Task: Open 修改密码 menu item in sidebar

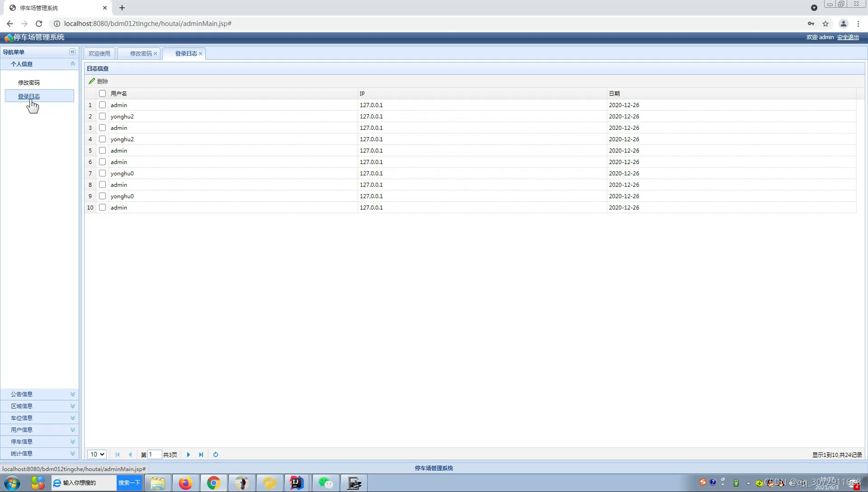Action: tap(29, 83)
